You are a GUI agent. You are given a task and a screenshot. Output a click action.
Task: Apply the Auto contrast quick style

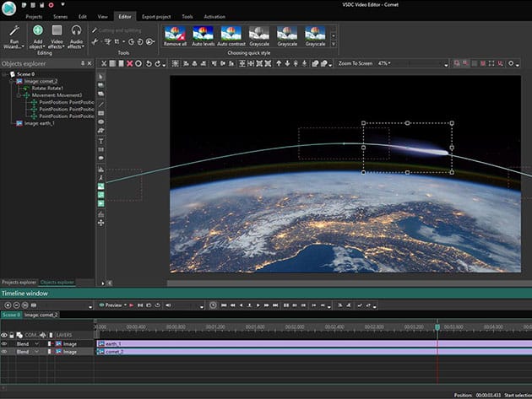tap(231, 35)
